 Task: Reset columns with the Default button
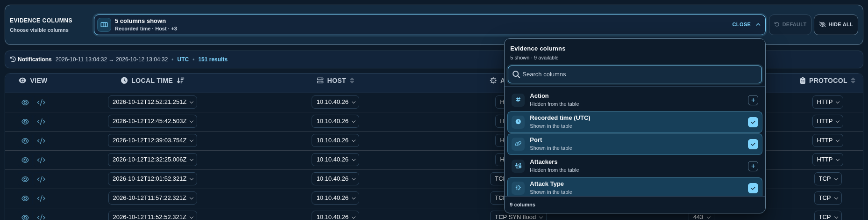[790, 25]
